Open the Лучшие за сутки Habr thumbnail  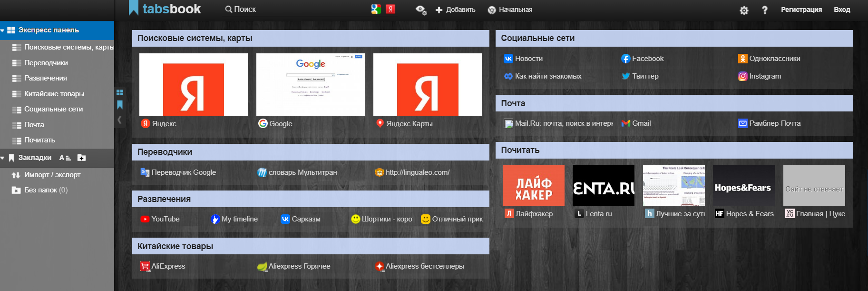(674, 186)
